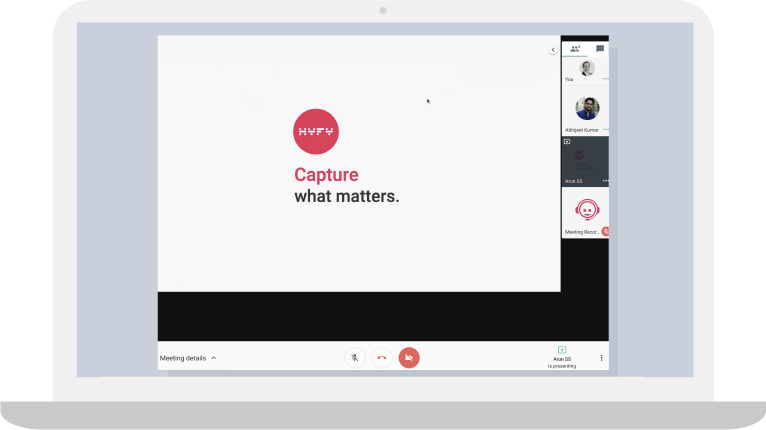The width and height of the screenshot is (766, 430).
Task: Click the audio dots next to Arun SS
Action: click(606, 181)
